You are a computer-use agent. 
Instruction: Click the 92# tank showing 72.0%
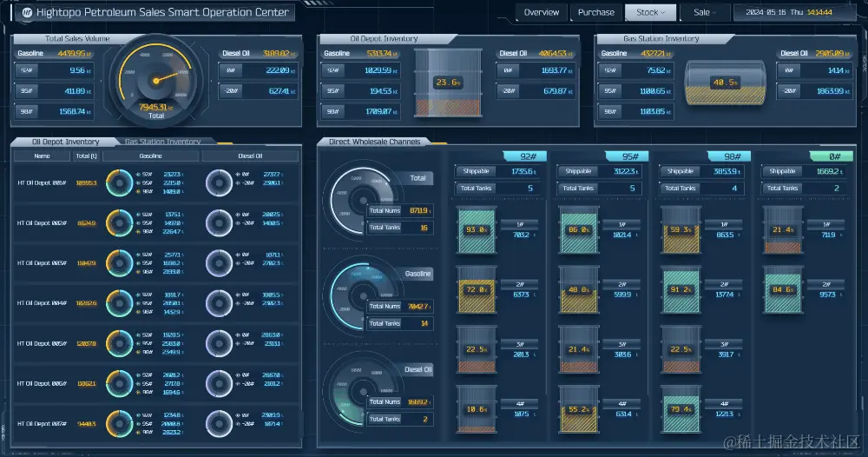point(477,289)
